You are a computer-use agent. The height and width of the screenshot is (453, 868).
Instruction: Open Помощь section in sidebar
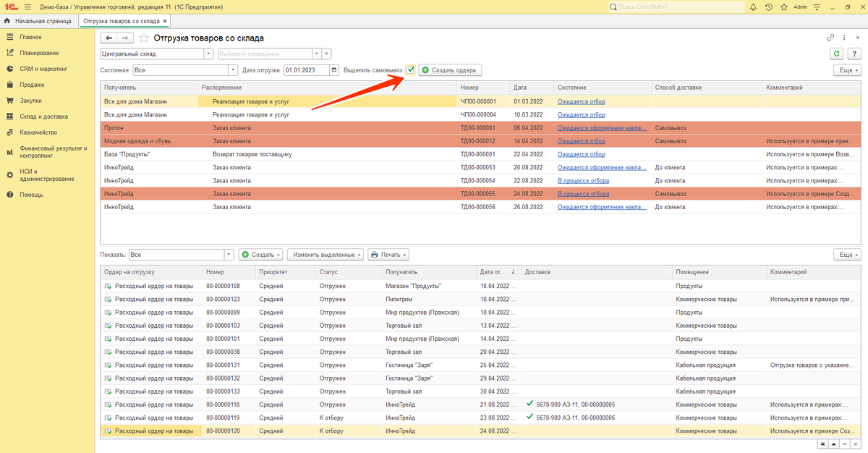click(31, 195)
